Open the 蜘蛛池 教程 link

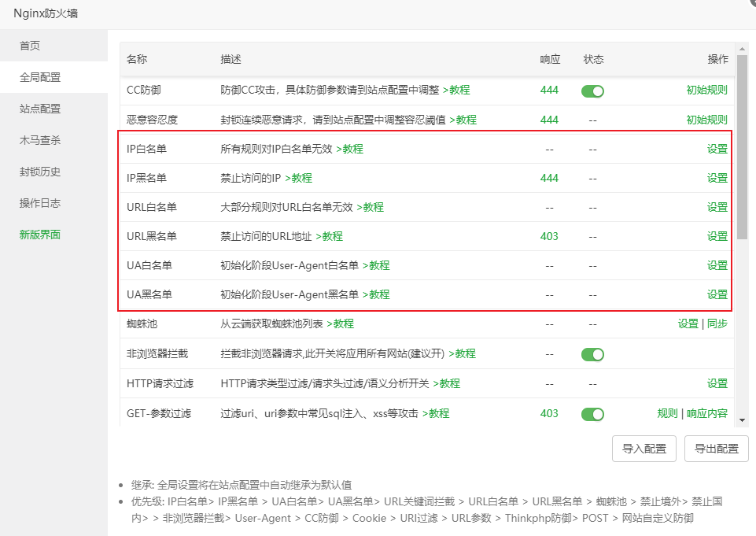point(341,323)
